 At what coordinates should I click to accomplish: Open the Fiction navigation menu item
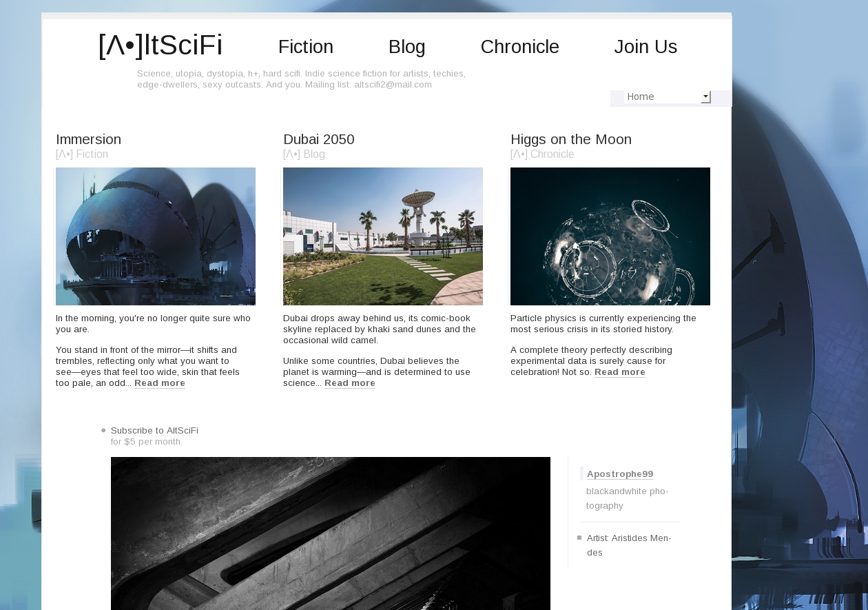coord(306,47)
